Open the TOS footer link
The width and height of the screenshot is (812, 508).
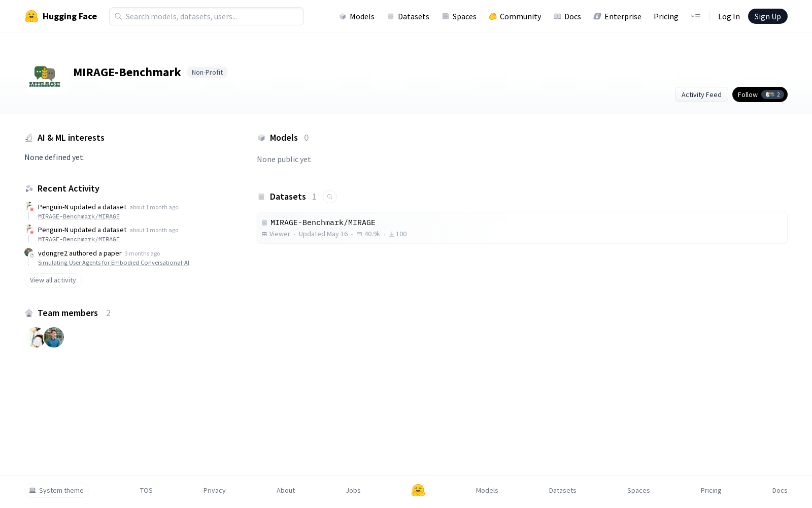click(146, 490)
